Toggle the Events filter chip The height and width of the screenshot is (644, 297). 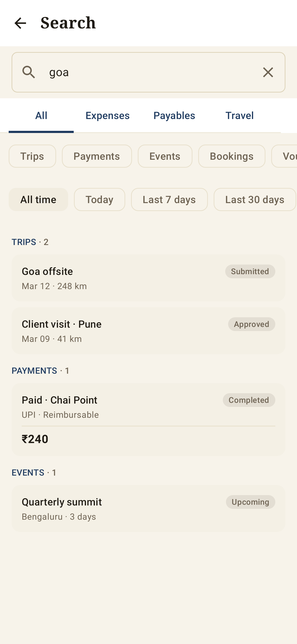click(165, 156)
